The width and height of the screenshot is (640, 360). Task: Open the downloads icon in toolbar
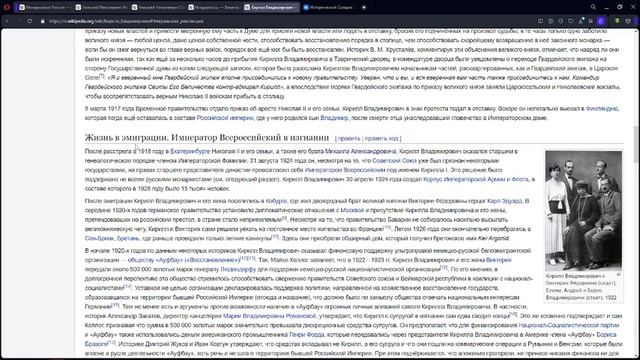580,21
